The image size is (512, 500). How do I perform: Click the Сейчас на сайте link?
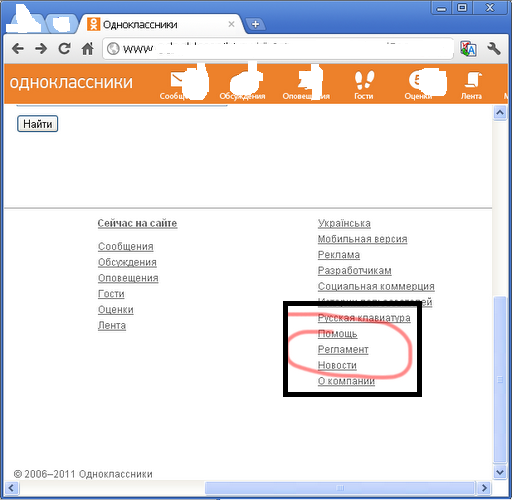tap(137, 223)
